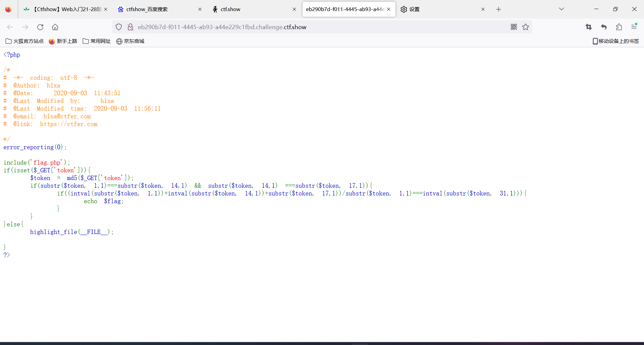Click the back navigation arrow

[x=10, y=27]
